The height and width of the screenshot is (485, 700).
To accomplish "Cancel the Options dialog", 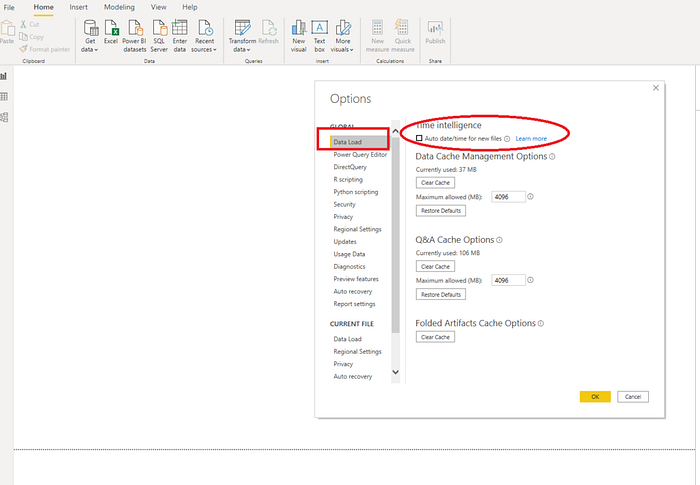I will pyautogui.click(x=633, y=397).
